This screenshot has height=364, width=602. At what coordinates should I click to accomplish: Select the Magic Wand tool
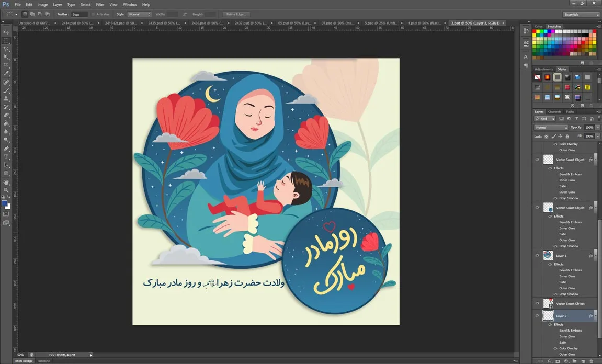pyautogui.click(x=6, y=57)
